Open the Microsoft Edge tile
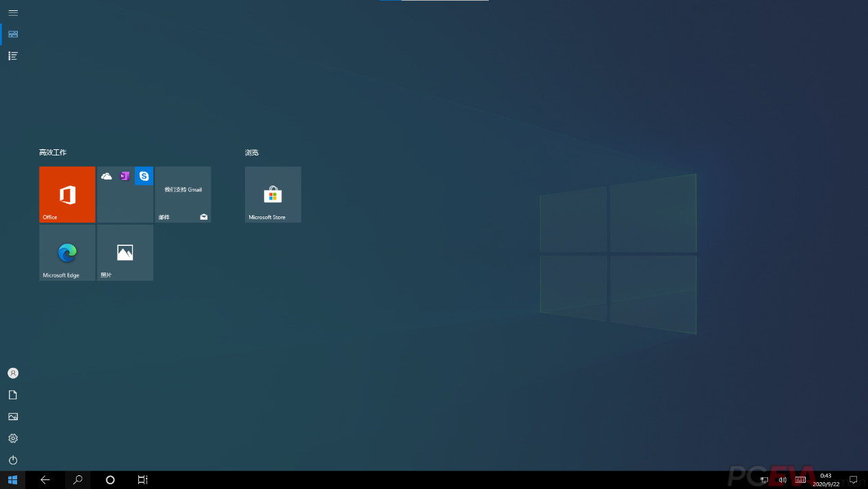Screen dimensions: 868x489 tap(66, 252)
